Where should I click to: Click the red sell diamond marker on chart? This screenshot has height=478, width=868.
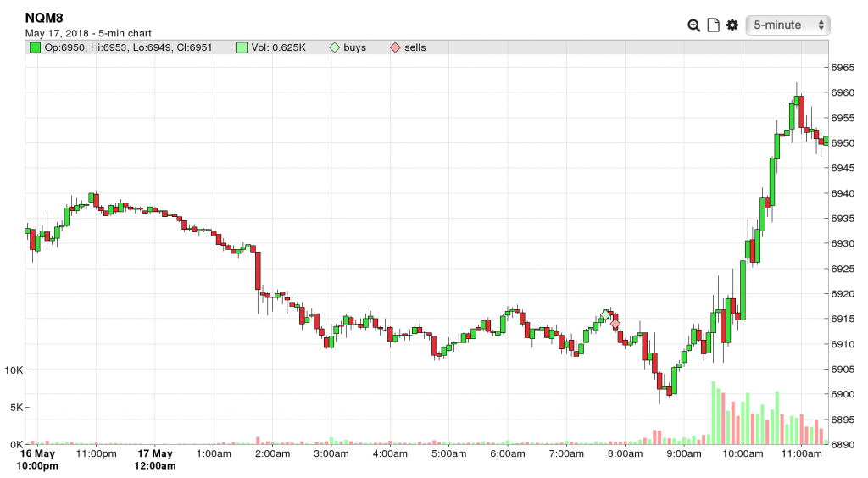tap(615, 324)
